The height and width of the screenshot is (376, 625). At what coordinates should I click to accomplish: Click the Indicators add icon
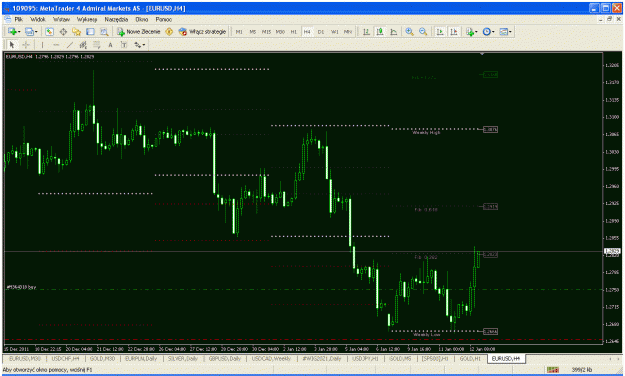coord(470,31)
